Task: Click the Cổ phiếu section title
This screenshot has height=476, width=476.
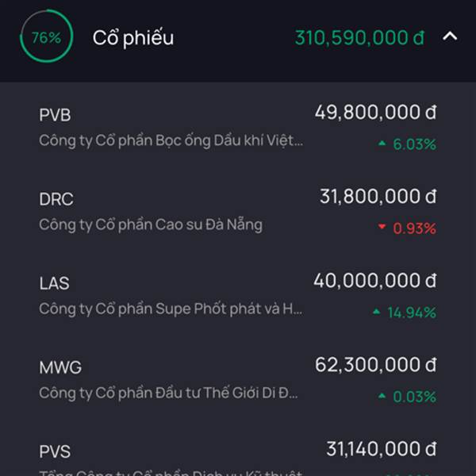Action: click(132, 37)
